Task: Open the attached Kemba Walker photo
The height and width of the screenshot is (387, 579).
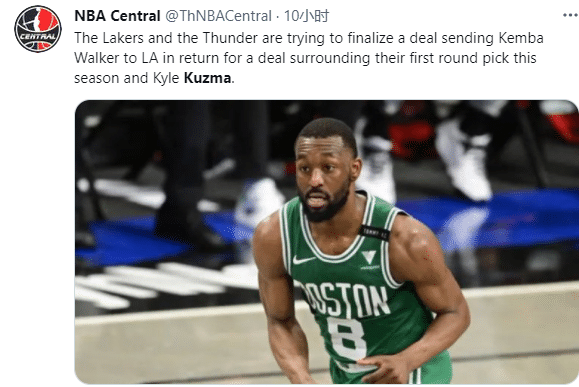Action: point(326,242)
